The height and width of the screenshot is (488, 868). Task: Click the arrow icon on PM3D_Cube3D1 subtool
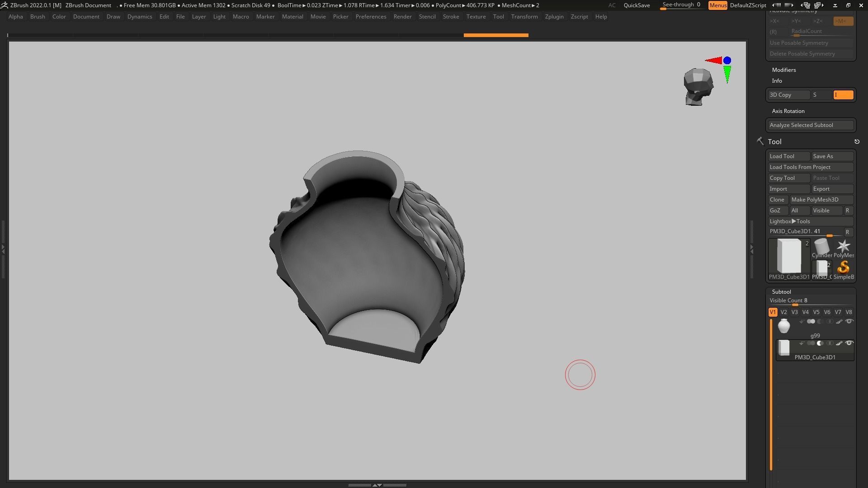(802, 343)
